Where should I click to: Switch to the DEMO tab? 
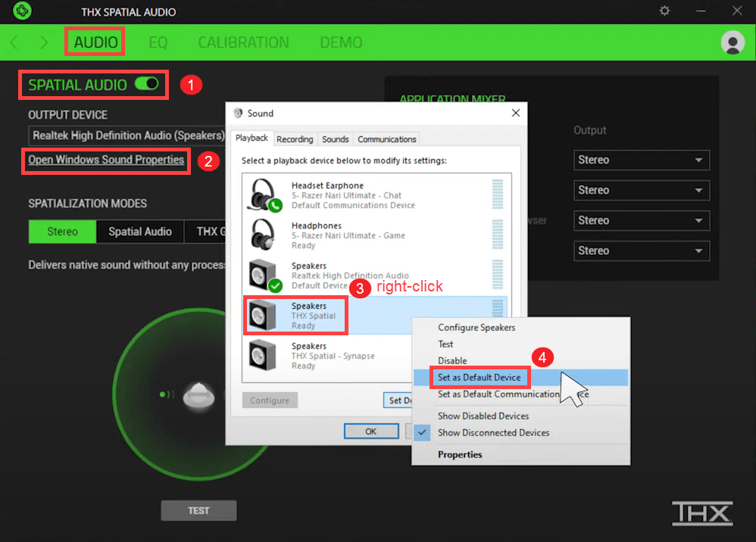coord(341,42)
